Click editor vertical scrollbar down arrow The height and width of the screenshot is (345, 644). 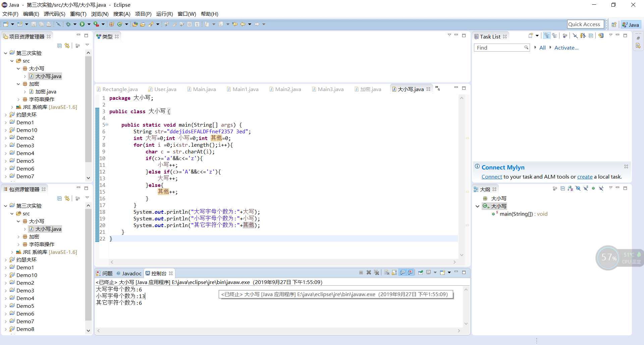click(x=462, y=255)
